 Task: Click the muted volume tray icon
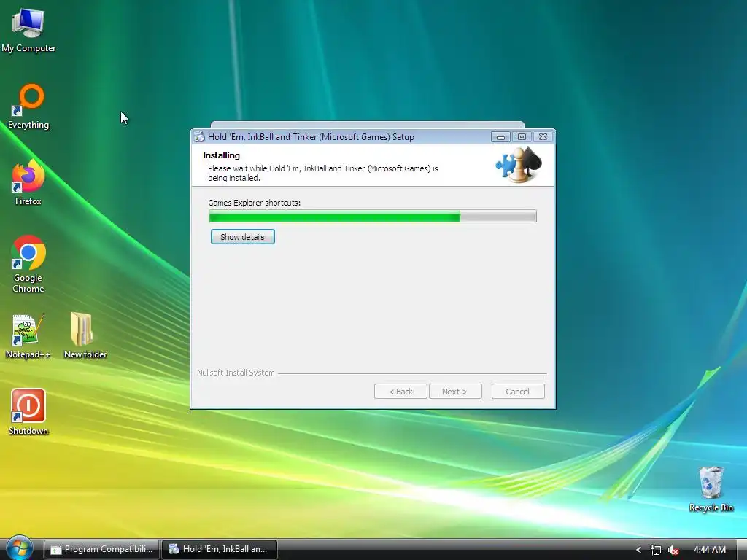(673, 550)
